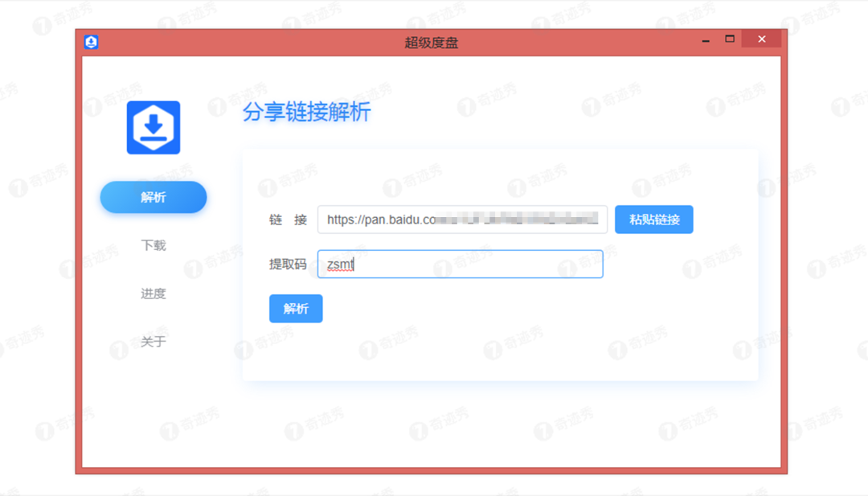The image size is (868, 496).
Task: Focus the 链接 URL input field
Action: [x=462, y=219]
